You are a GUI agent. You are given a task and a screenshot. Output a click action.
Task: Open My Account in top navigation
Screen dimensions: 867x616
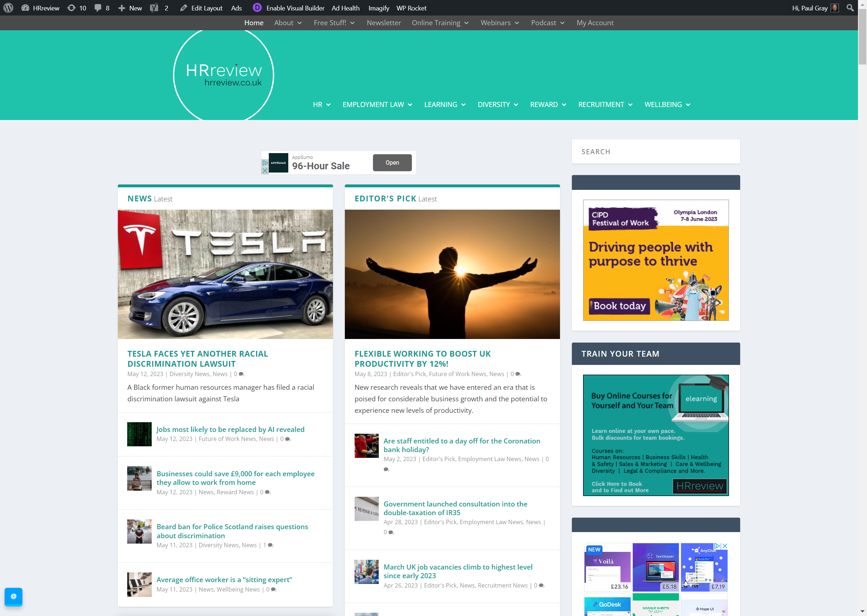[x=595, y=23]
